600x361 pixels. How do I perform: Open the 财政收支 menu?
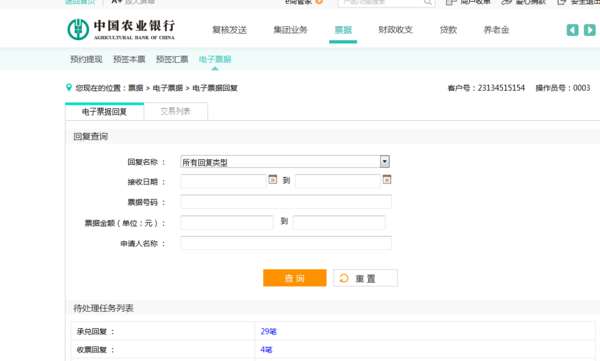(395, 30)
